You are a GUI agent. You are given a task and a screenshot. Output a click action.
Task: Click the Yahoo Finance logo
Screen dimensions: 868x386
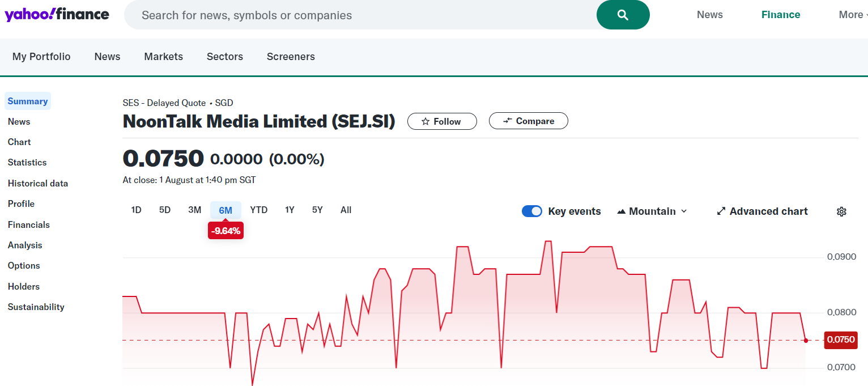pyautogui.click(x=57, y=15)
